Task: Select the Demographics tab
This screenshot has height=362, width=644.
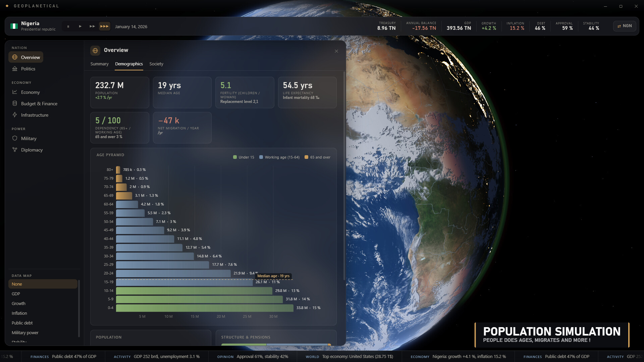Action: point(129,64)
